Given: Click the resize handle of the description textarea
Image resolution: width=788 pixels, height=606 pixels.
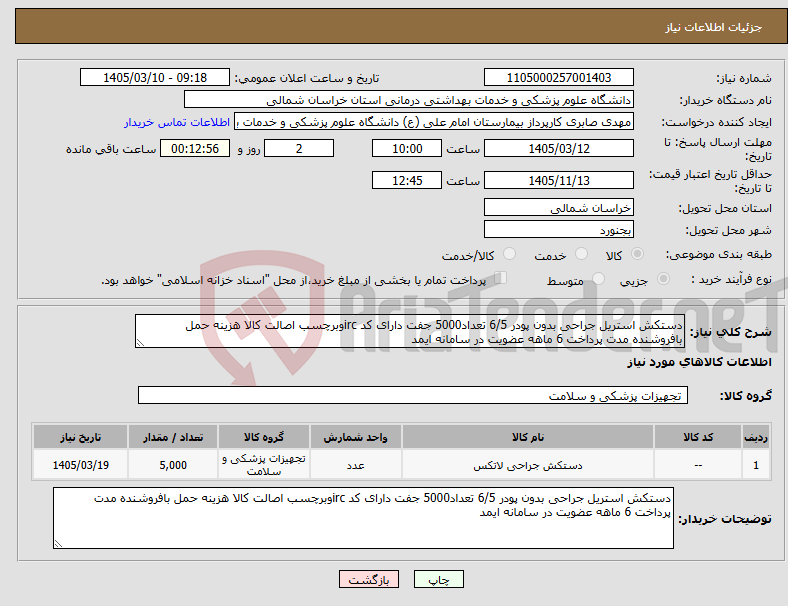Looking at the screenshot, I should click(140, 343).
